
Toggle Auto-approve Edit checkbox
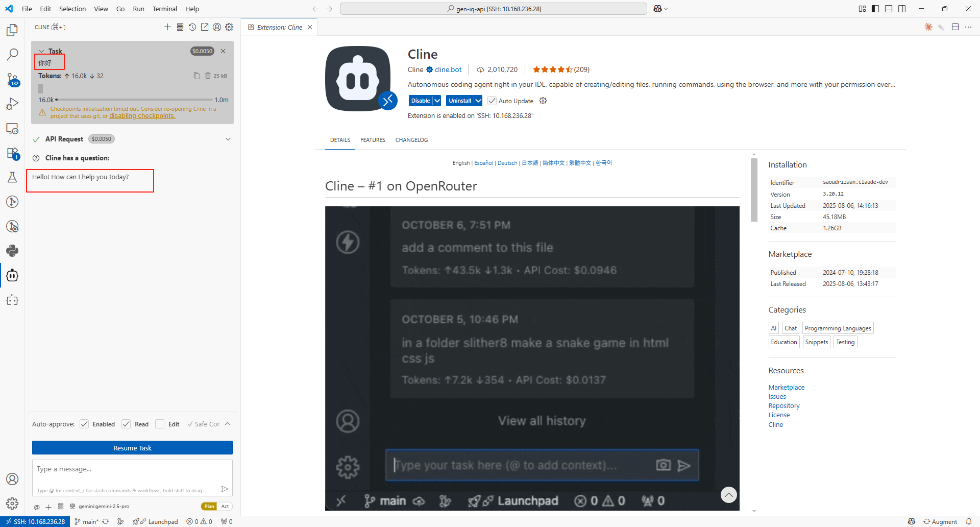pyautogui.click(x=160, y=424)
